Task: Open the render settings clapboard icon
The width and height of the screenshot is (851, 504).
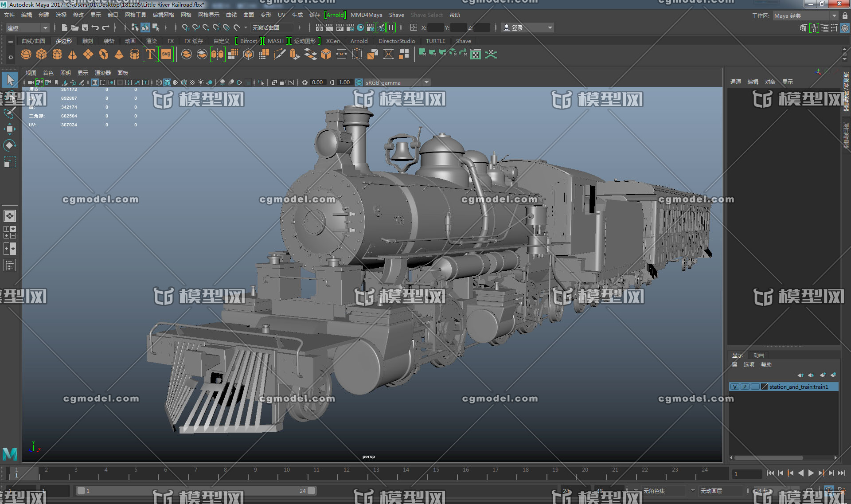Action: click(350, 27)
